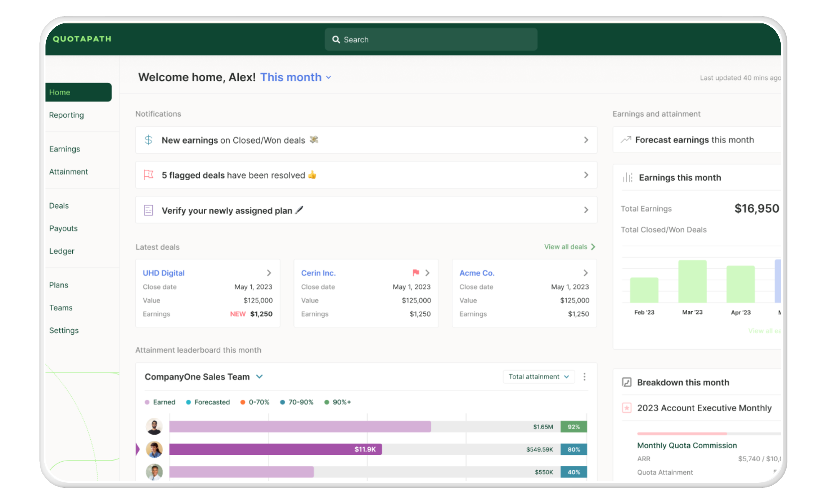The width and height of the screenshot is (827, 504).
Task: Click the red flag on Cerin Inc. deal
Action: pyautogui.click(x=416, y=273)
